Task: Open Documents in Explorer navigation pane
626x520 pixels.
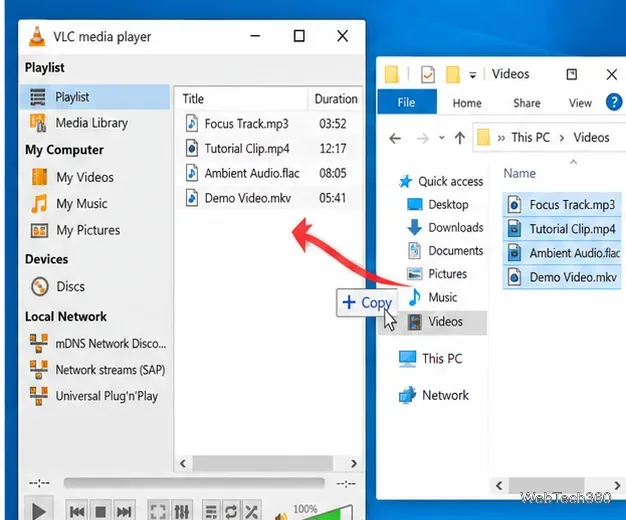Action: point(445,251)
